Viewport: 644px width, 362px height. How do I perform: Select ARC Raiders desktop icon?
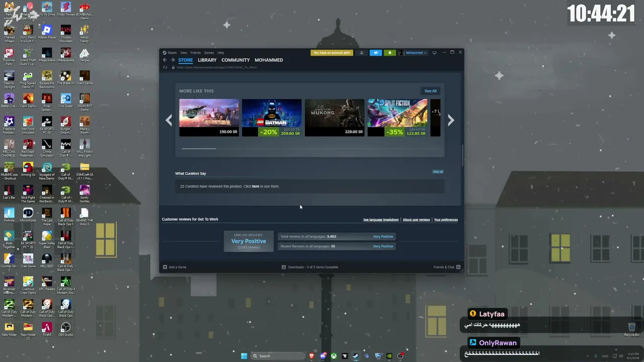click(47, 284)
